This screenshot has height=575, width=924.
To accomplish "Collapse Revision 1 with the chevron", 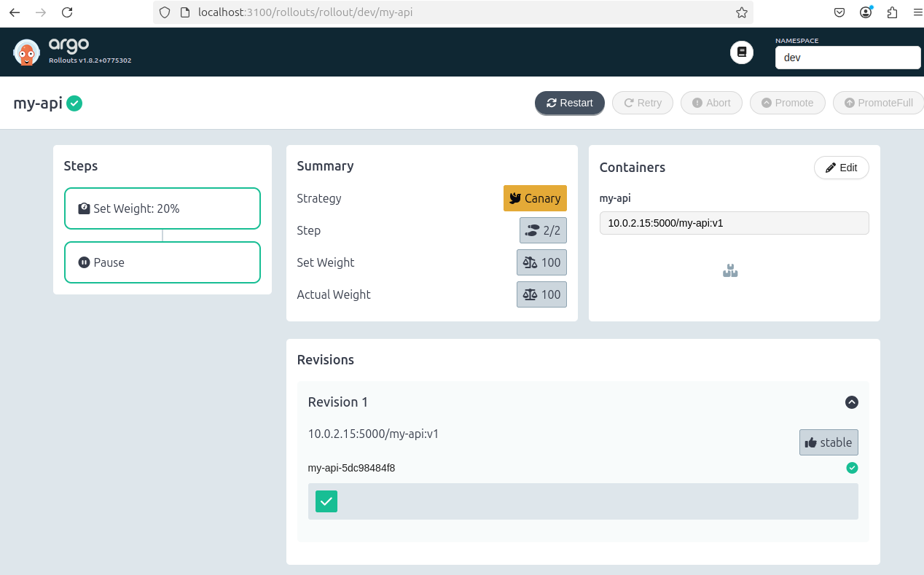I will [x=851, y=402].
